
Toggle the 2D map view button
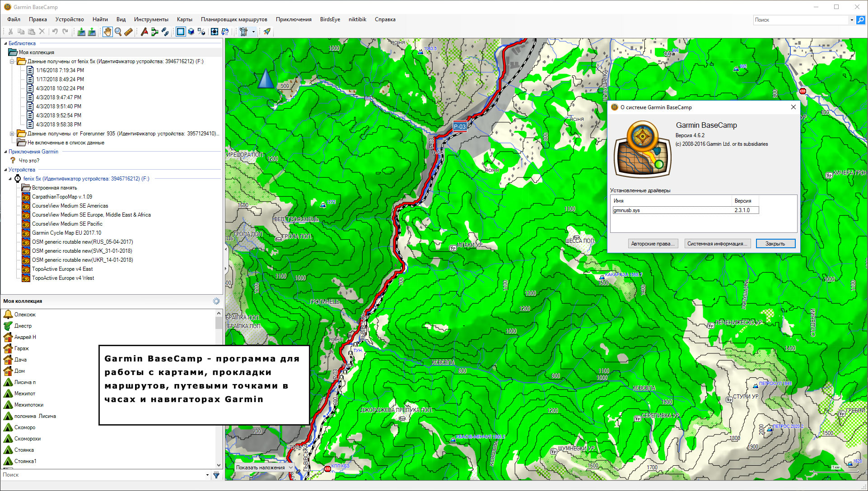click(181, 32)
